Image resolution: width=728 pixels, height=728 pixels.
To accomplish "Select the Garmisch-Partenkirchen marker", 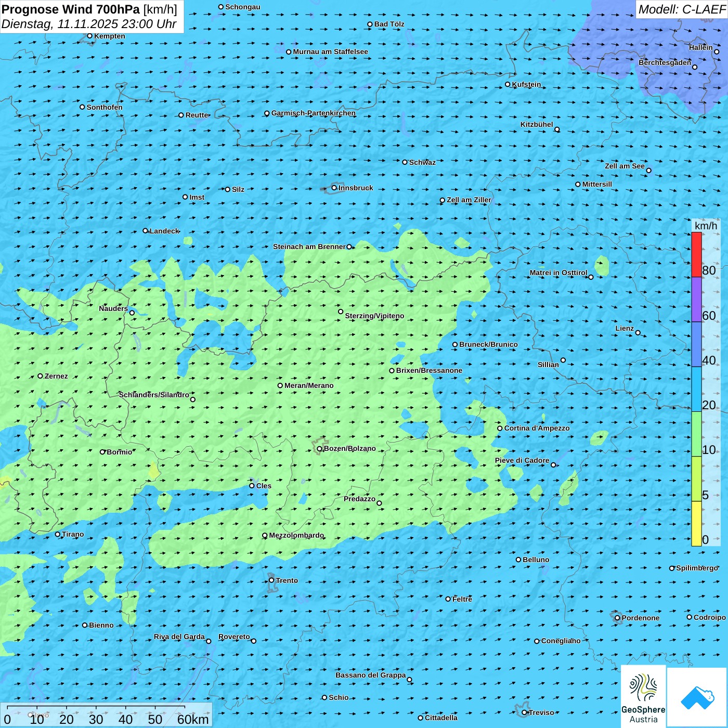I will click(267, 113).
